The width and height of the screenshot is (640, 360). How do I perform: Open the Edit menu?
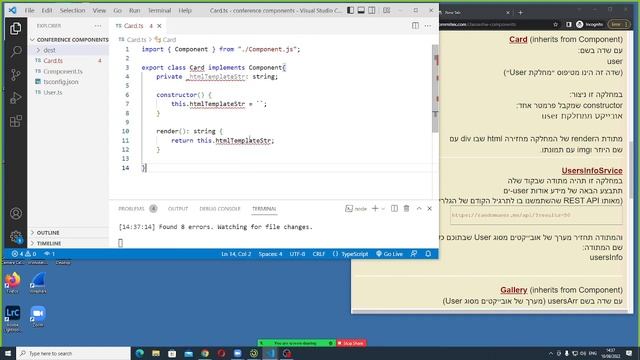(47, 10)
